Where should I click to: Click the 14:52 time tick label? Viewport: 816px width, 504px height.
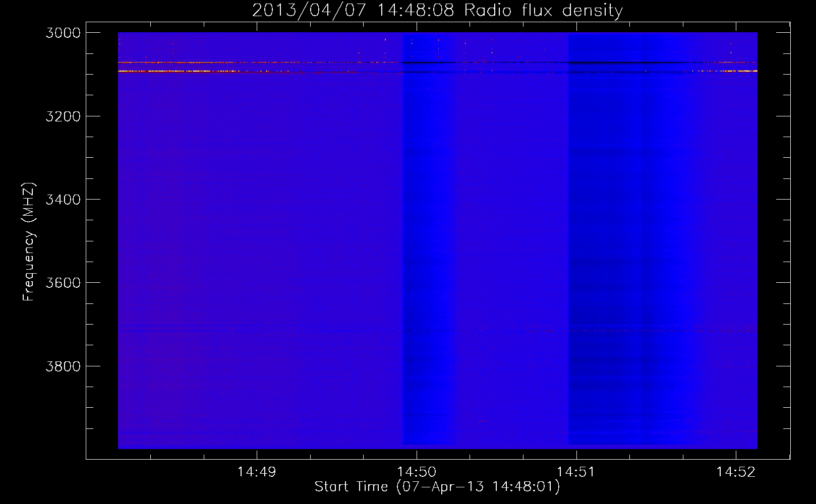pos(736,472)
